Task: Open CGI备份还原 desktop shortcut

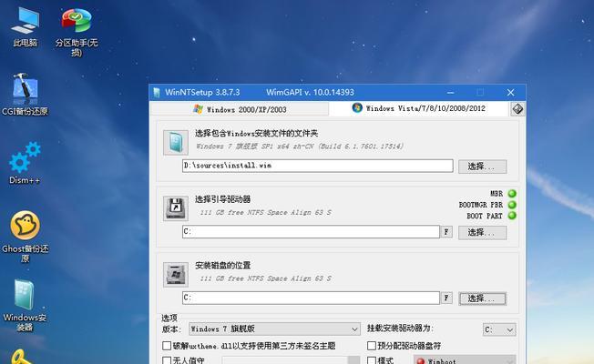Action: [25, 95]
